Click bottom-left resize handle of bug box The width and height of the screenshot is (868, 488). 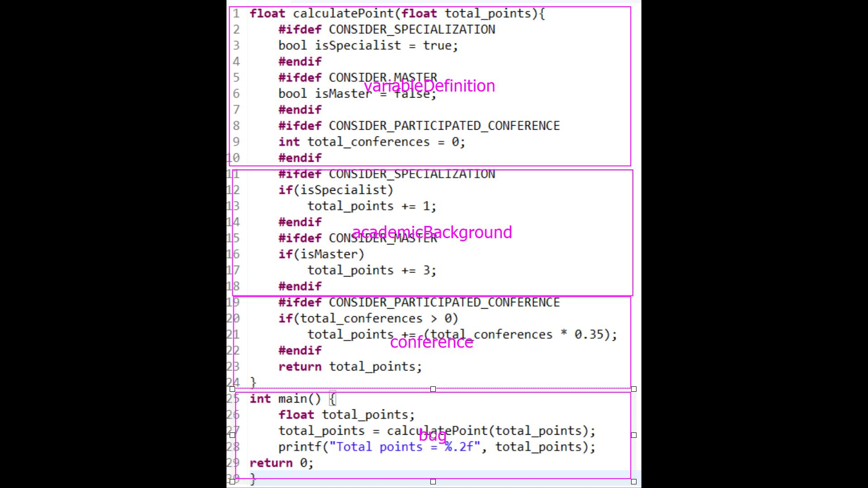[232, 482]
